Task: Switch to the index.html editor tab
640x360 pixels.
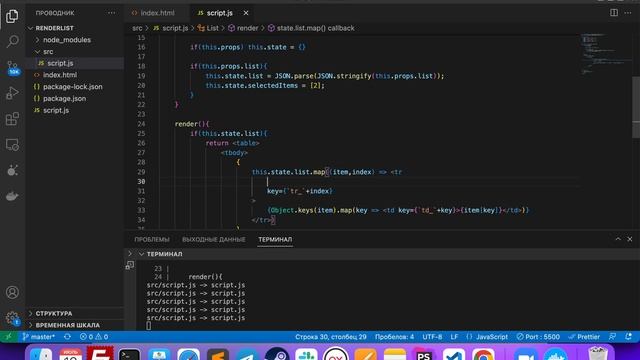Action: pos(157,13)
